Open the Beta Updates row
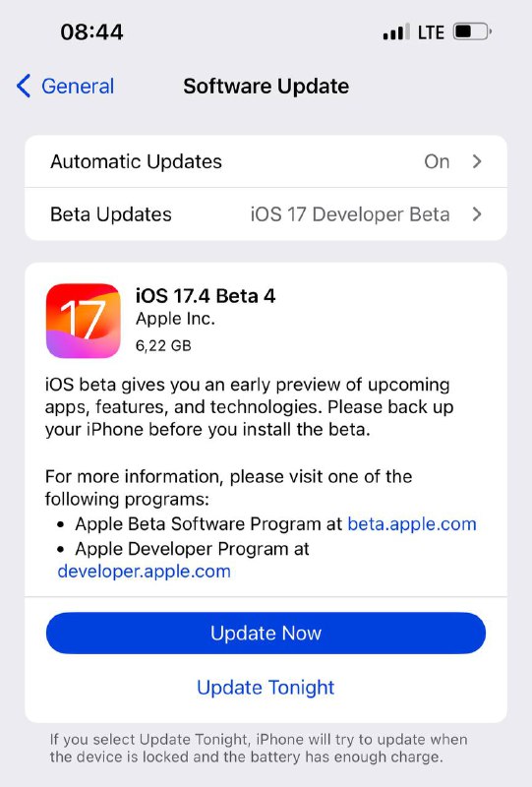 pyautogui.click(x=266, y=214)
